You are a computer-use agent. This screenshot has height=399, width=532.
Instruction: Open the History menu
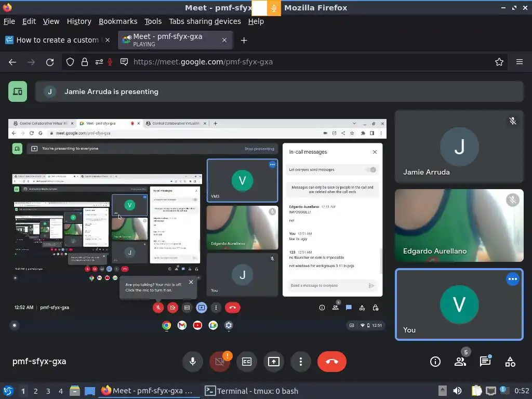pyautogui.click(x=79, y=21)
